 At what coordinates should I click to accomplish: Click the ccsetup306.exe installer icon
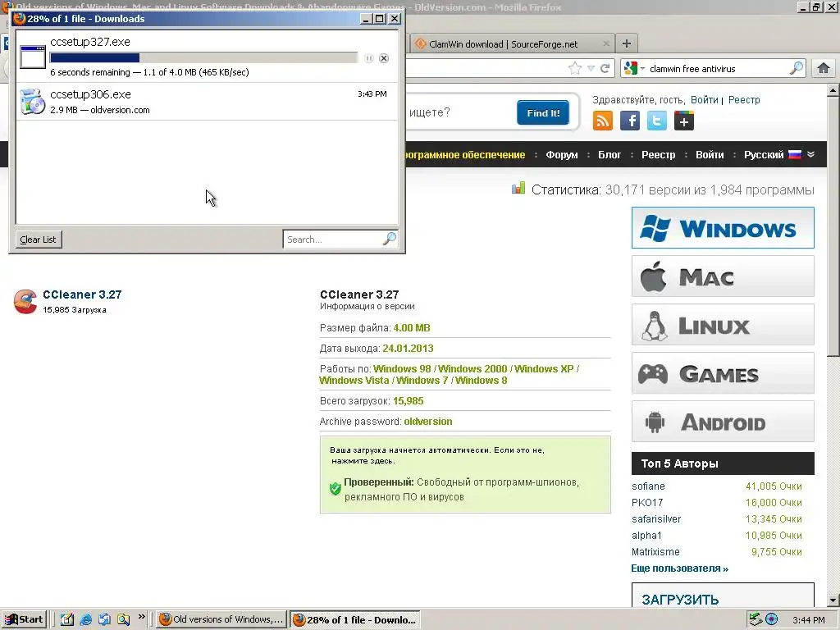[33, 101]
